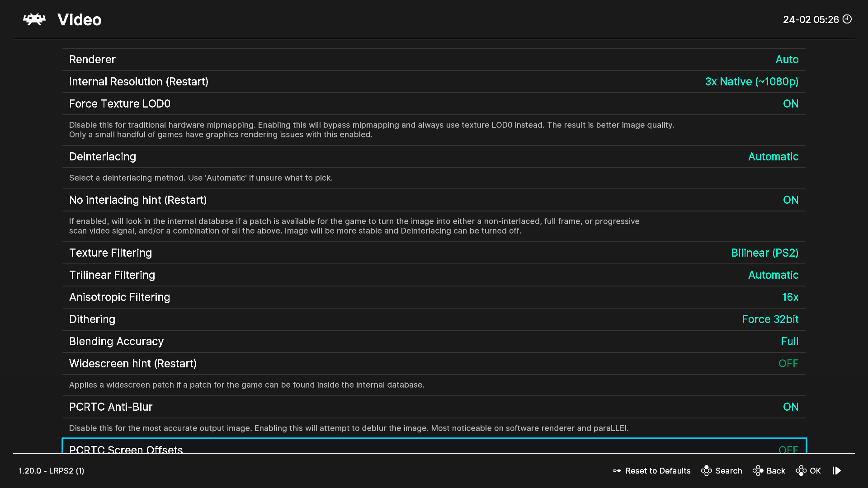Image resolution: width=868 pixels, height=488 pixels.
Task: Click the Back gamepad button icon
Action: (x=758, y=471)
